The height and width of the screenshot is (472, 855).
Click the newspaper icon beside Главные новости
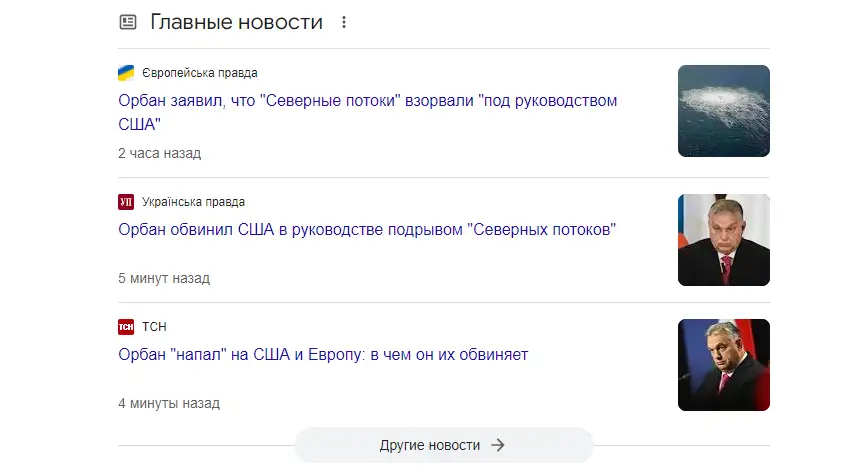(127, 22)
